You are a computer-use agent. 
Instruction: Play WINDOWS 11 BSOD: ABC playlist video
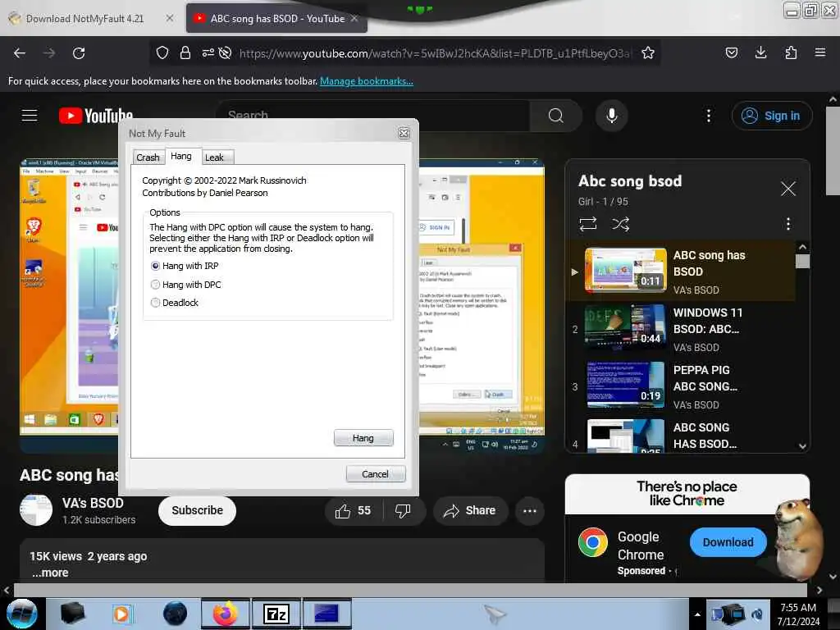tap(682, 329)
